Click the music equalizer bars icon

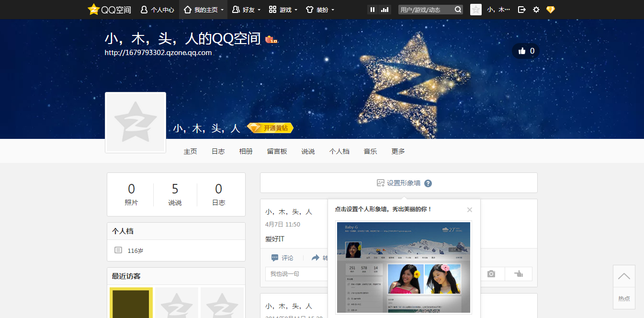(384, 10)
